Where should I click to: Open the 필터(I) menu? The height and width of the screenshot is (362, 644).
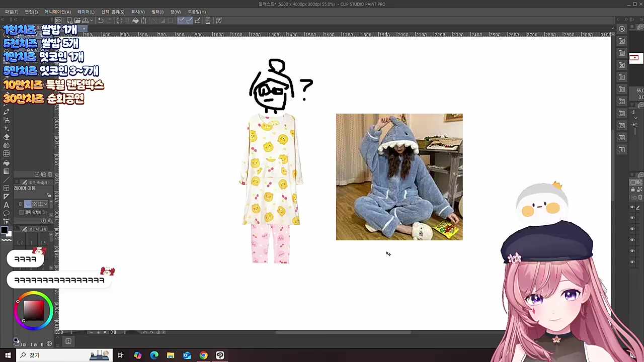[x=157, y=12]
